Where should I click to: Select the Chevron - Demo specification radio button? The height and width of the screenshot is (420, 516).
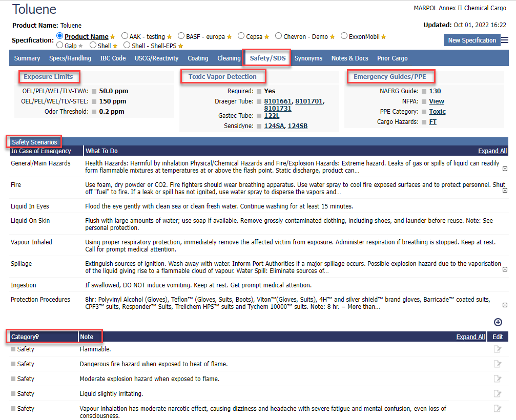(x=279, y=36)
